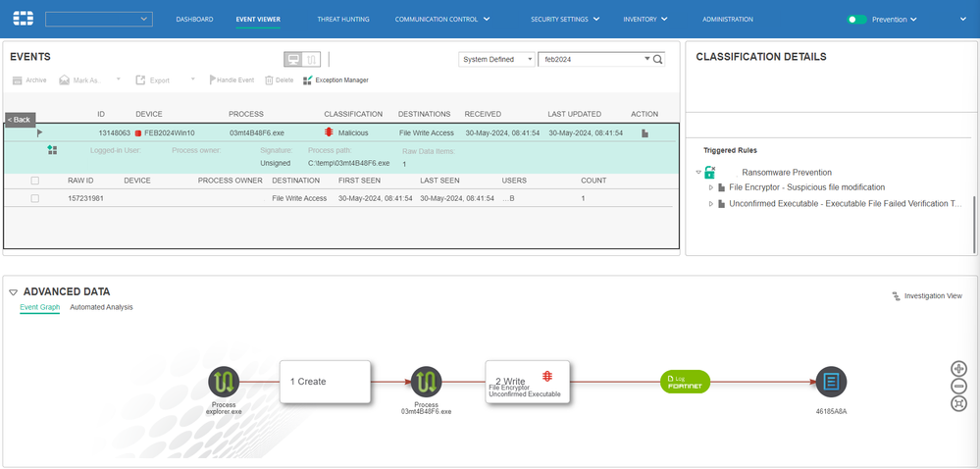Click the green Fortinet Log node

point(685,382)
